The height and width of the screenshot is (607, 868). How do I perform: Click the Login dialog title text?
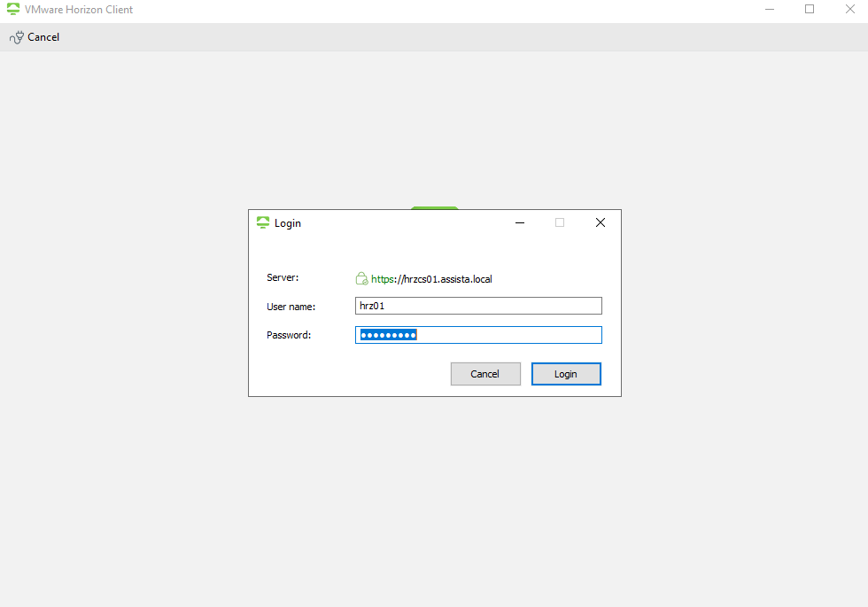click(287, 223)
